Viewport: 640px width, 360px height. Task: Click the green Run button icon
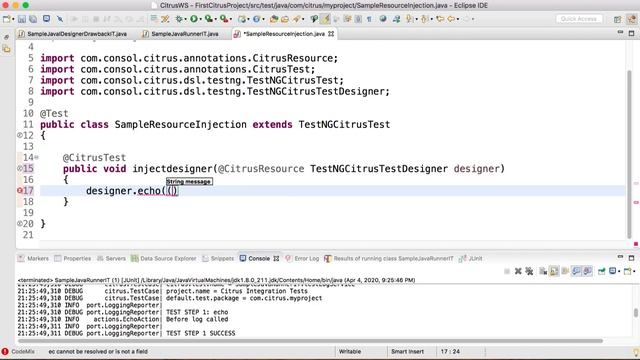click(194, 19)
